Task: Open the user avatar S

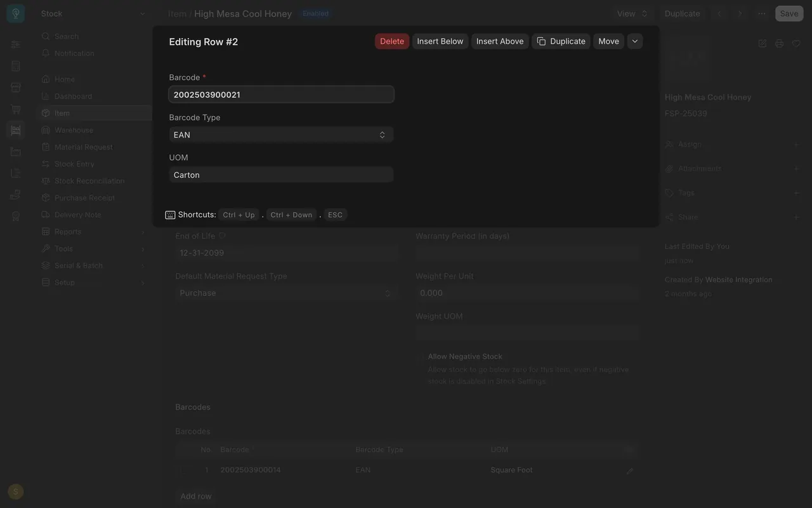Action: (x=16, y=491)
